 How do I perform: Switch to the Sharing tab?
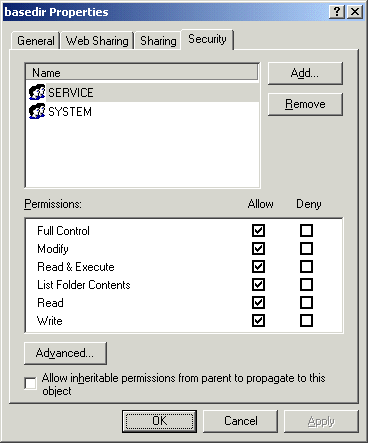point(158,41)
